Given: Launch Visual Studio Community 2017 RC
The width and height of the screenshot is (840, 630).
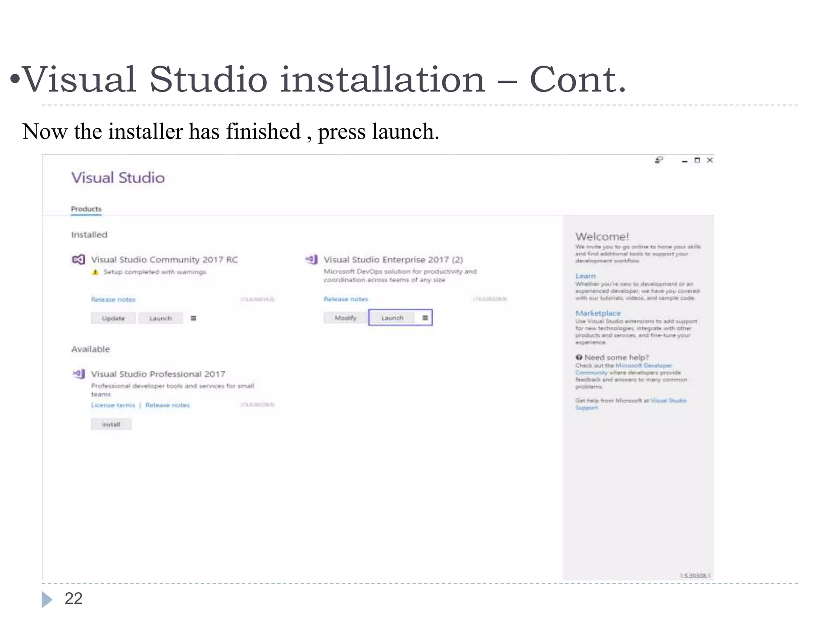Looking at the screenshot, I should 160,318.
